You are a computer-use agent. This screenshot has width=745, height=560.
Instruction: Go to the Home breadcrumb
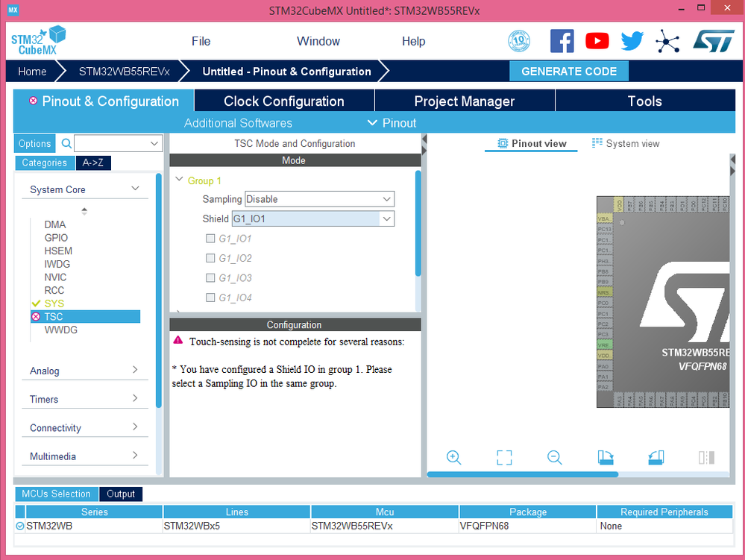point(32,72)
